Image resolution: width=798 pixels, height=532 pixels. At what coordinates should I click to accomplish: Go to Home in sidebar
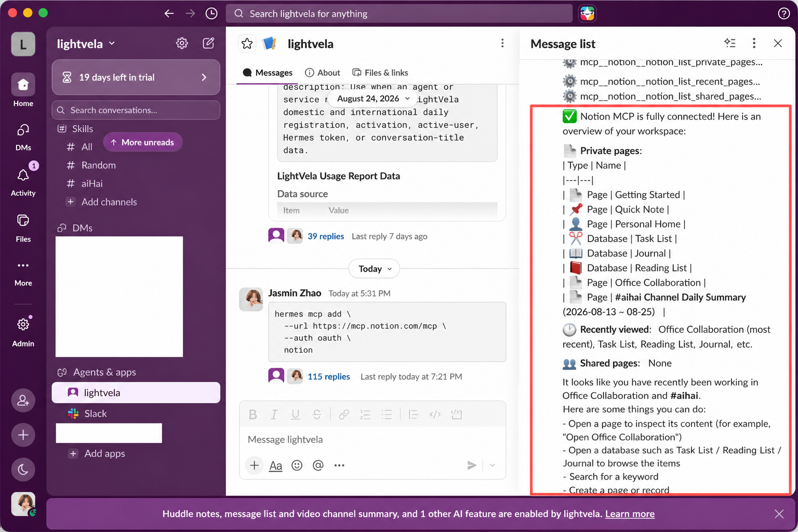[23, 90]
